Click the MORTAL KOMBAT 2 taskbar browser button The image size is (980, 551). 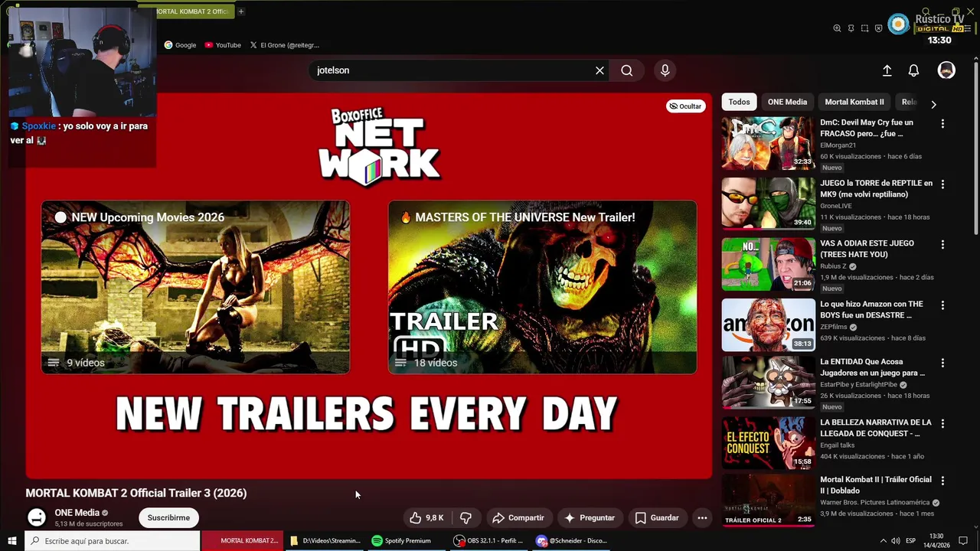click(x=243, y=541)
